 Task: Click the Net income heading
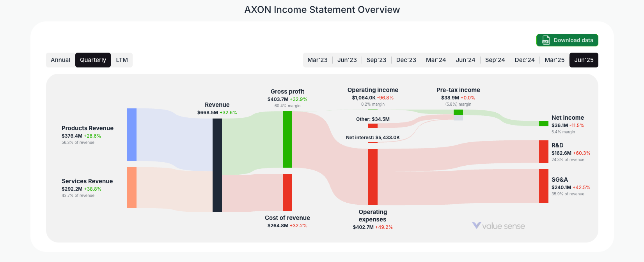[568, 118]
